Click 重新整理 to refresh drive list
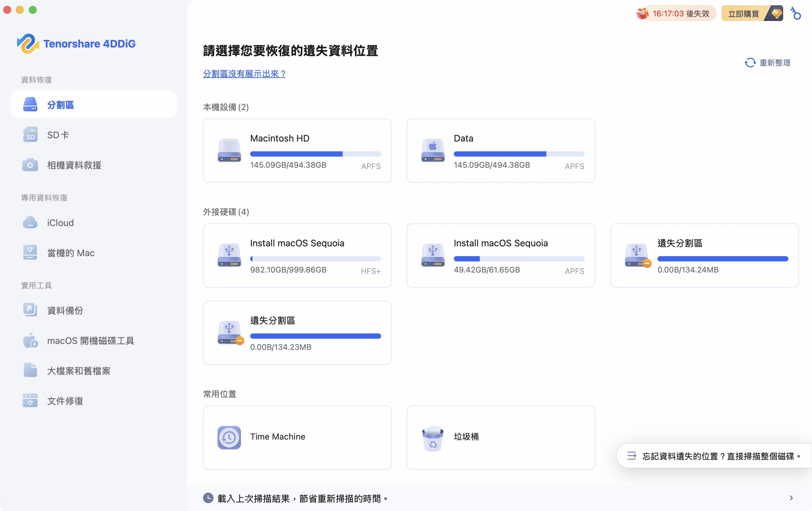The width and height of the screenshot is (812, 511). click(x=768, y=63)
